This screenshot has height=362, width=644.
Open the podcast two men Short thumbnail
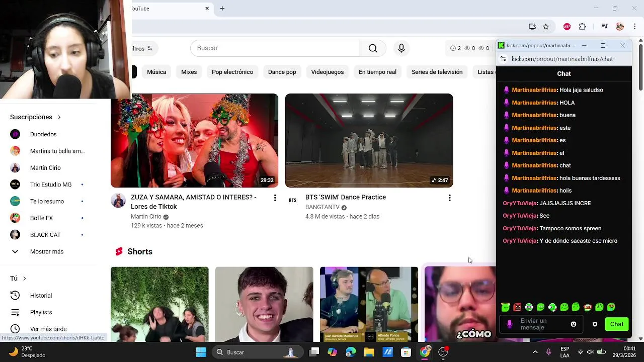[x=369, y=305]
